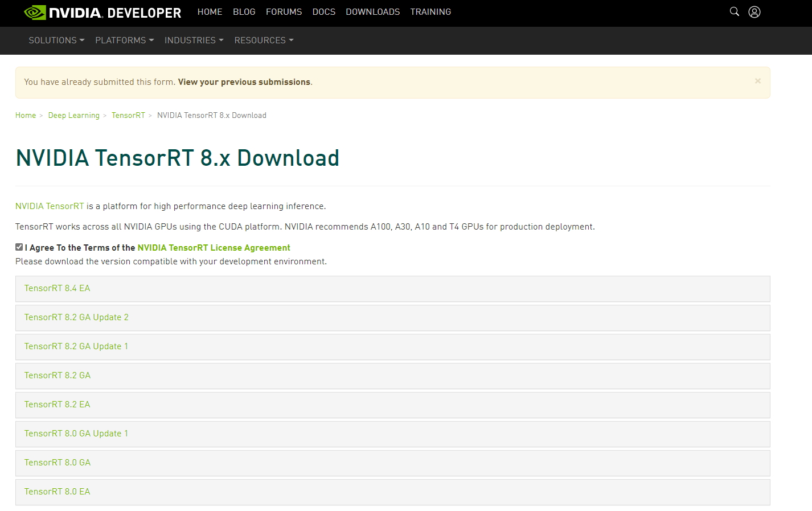Open the user account menu
Viewport: 812px width, 511px height.
point(754,11)
